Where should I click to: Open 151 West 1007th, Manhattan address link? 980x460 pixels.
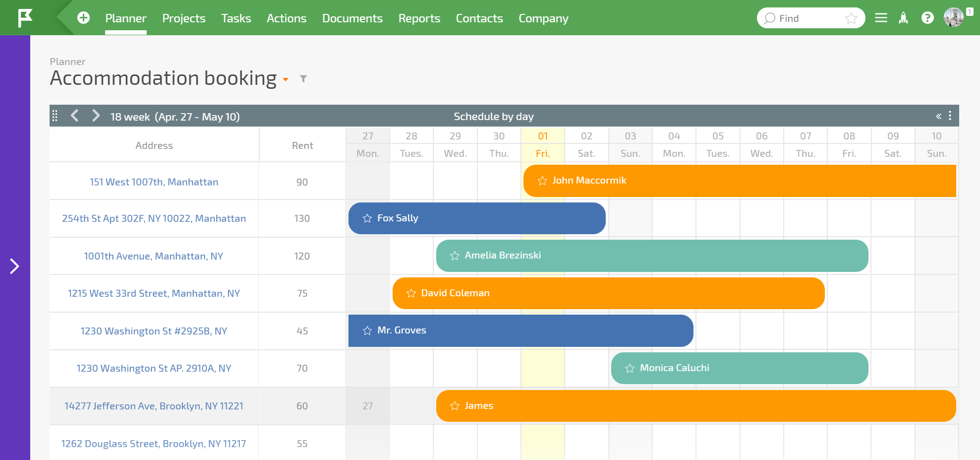[x=154, y=182]
